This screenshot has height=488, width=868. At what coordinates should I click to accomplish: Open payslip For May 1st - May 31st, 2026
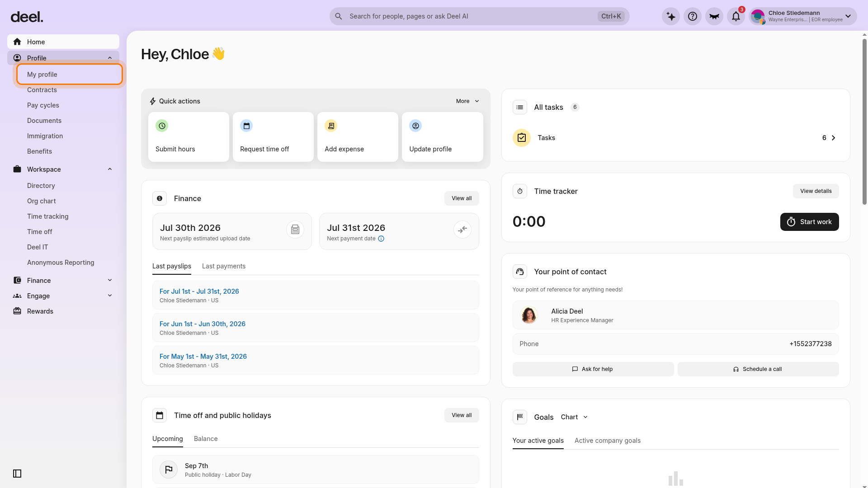(203, 357)
